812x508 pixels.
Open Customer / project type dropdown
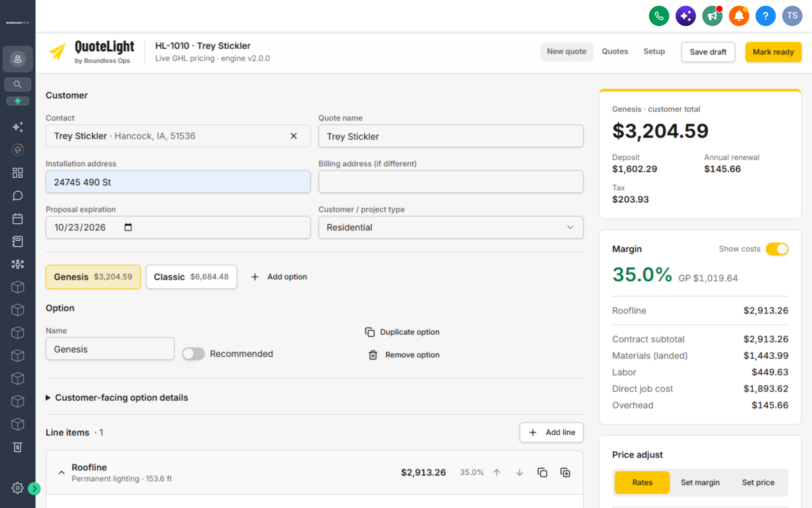point(451,227)
